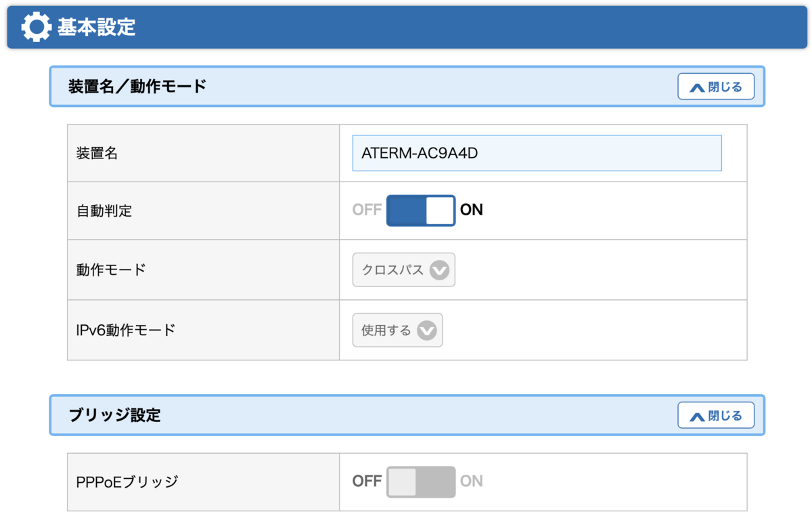Open the 動作モード dropdown
This screenshot has height=516, width=812.
[403, 270]
